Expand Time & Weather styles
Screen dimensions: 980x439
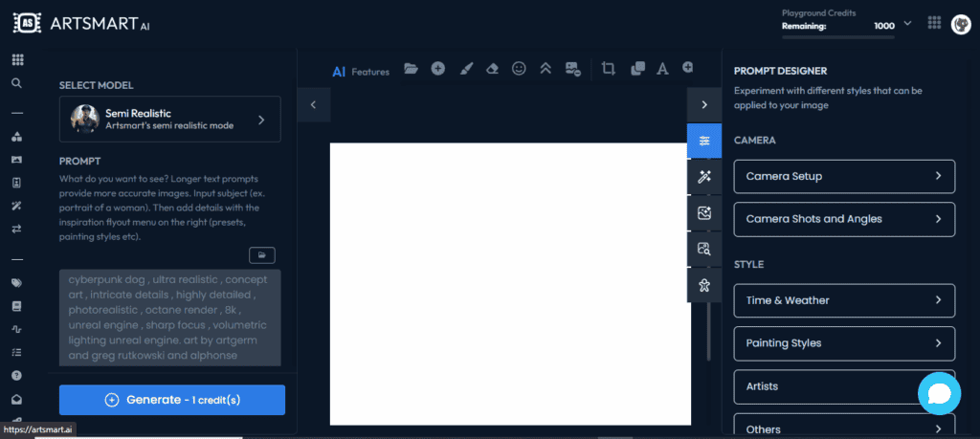844,300
